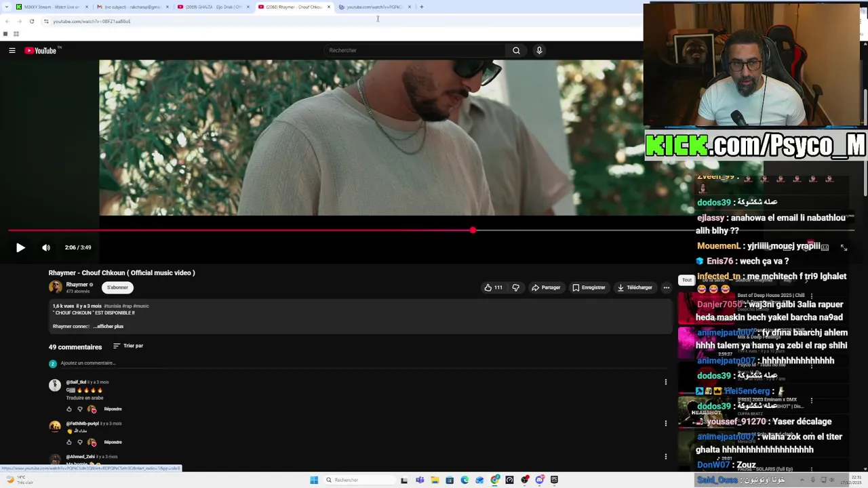
Task: Open @FathiMb-pu4pl profile avatar
Action: (x=55, y=426)
